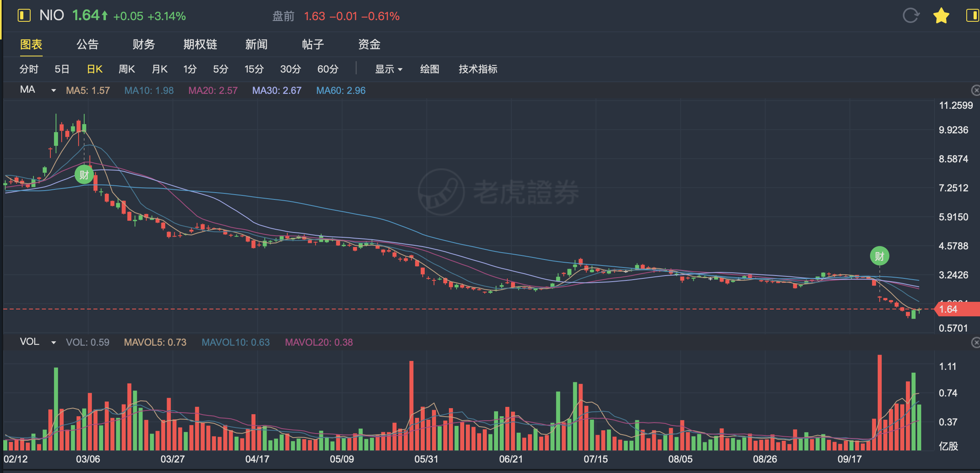Screen dimensions: 980x473
Task: Click the MAVOL20: 0.38 label
Action: (x=319, y=342)
